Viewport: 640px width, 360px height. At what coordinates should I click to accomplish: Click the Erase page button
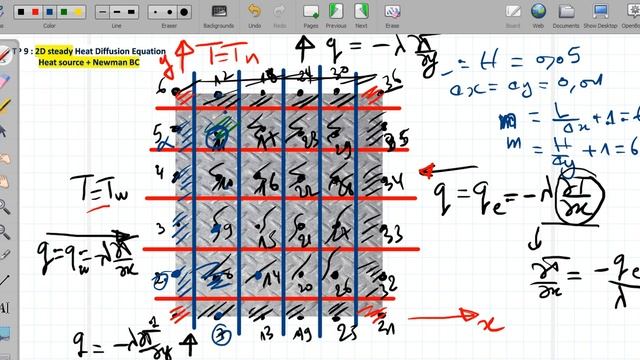(x=392, y=16)
